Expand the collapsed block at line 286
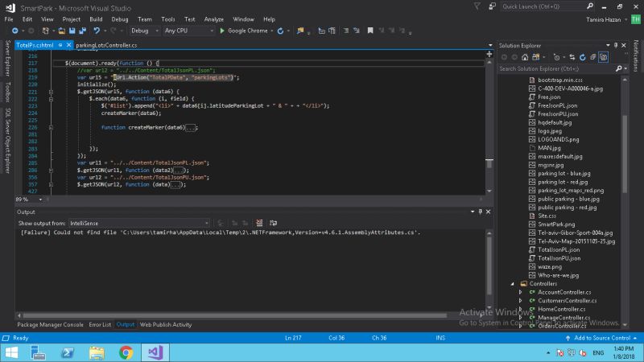The width and height of the screenshot is (644, 362). (x=51, y=171)
